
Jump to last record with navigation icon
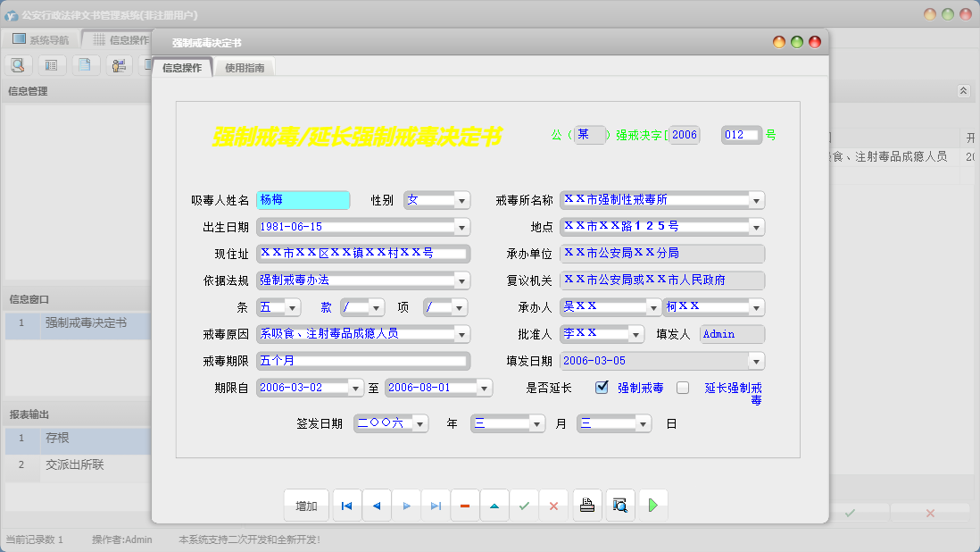[x=435, y=505]
